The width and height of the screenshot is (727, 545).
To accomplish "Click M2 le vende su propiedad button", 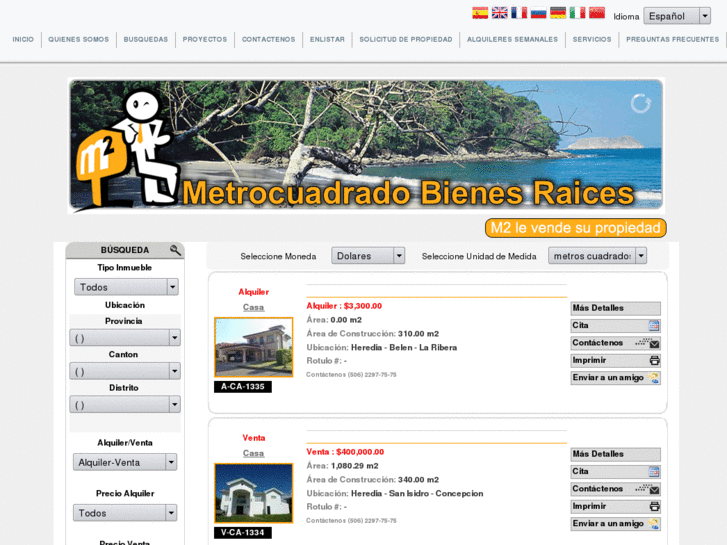I will (x=575, y=228).
